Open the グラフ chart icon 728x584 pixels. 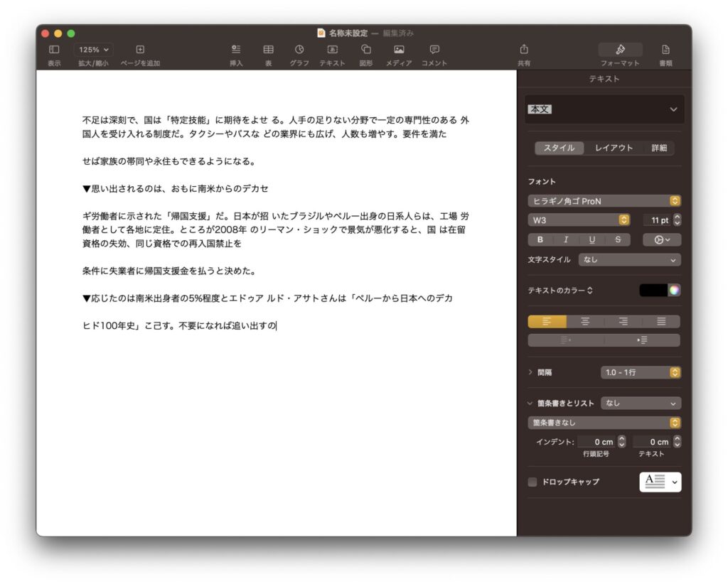(x=299, y=50)
